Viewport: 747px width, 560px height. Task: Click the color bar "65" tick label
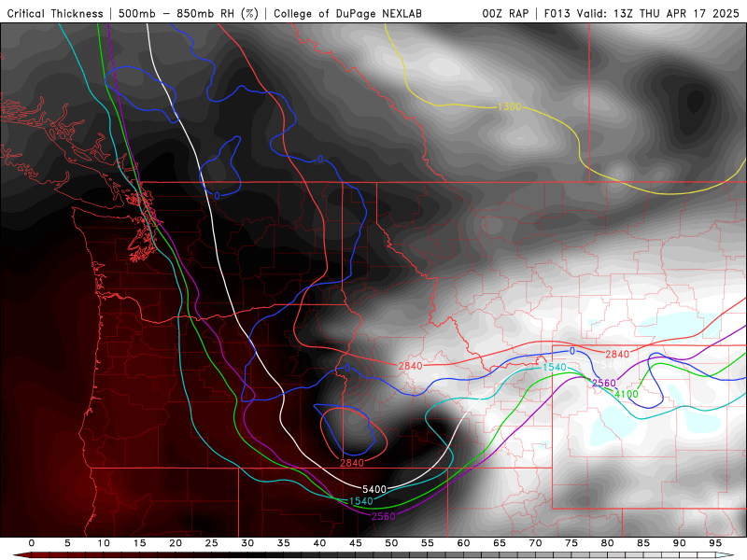click(500, 543)
